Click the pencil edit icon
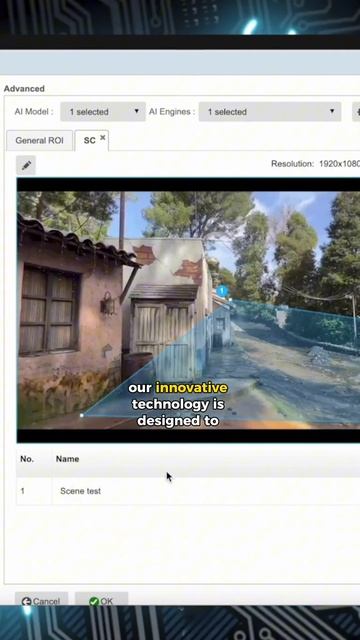360x640 pixels. [x=26, y=165]
